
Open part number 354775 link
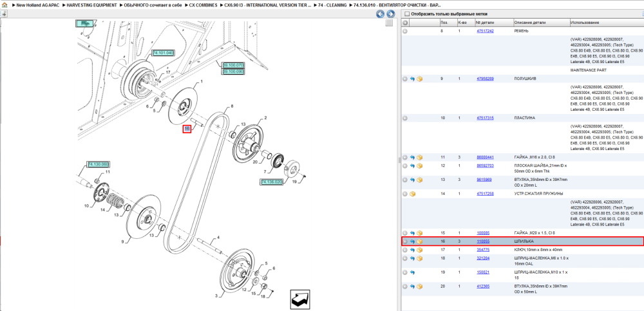(482, 250)
